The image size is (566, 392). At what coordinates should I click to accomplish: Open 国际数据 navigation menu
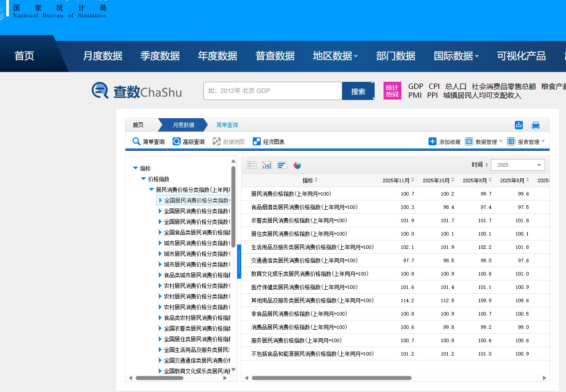[x=457, y=56]
